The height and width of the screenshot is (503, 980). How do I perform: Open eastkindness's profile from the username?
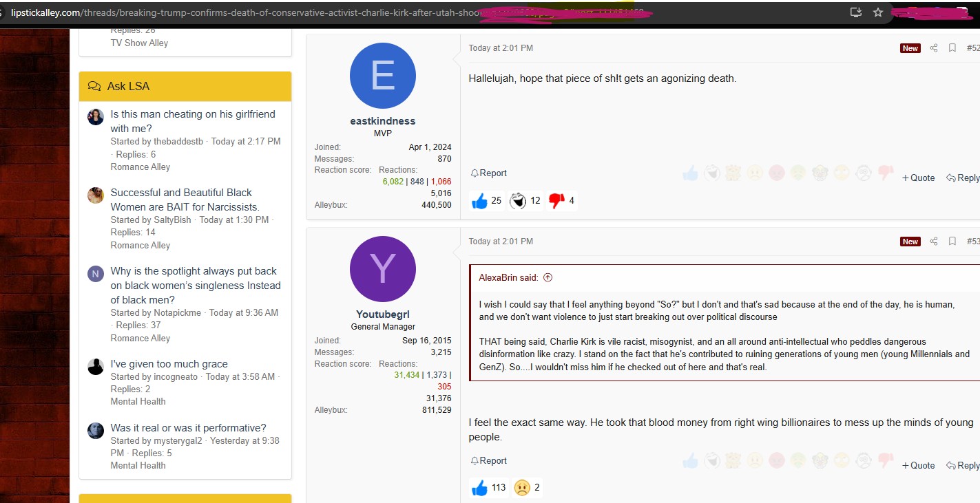click(383, 121)
